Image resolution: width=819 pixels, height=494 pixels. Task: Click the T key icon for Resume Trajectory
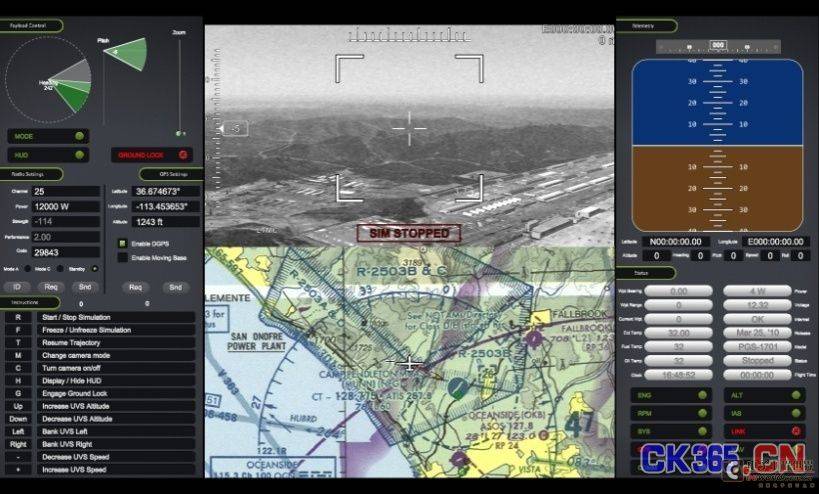point(18,343)
